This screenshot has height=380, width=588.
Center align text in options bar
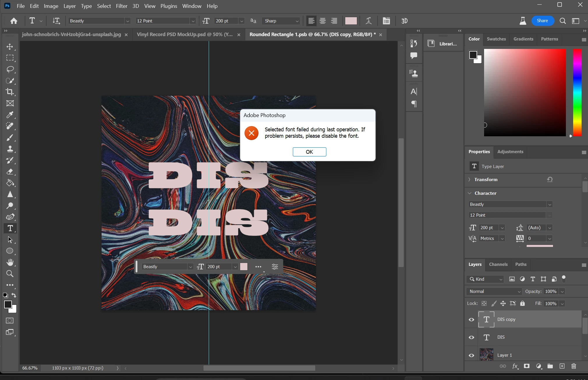coord(323,21)
